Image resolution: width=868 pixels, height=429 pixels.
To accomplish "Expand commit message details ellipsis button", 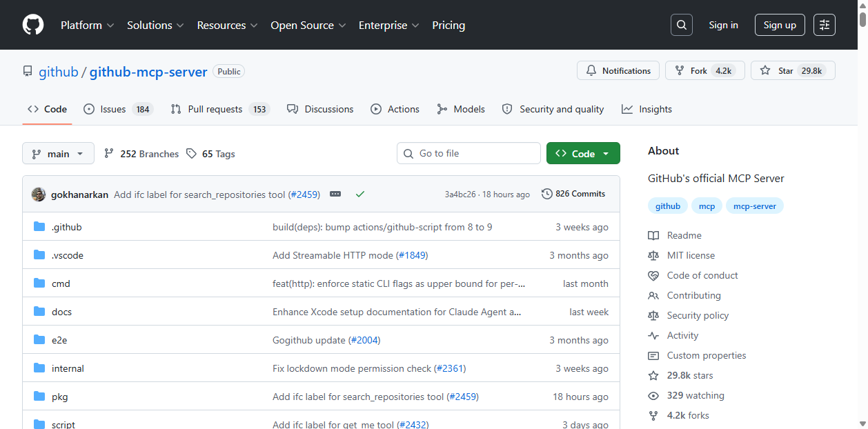I will [x=335, y=194].
